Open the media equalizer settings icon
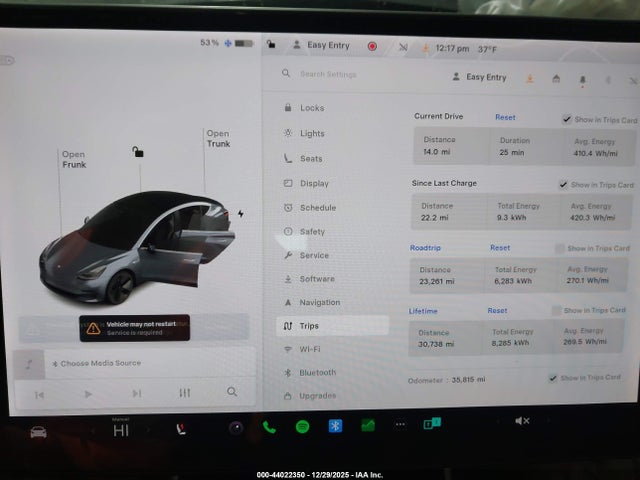This screenshot has width=640, height=480. coord(184,393)
